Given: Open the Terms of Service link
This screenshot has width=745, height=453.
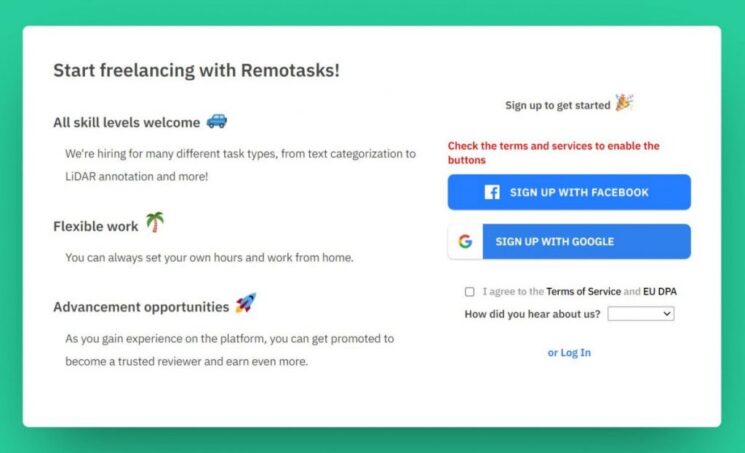Looking at the screenshot, I should [x=583, y=291].
